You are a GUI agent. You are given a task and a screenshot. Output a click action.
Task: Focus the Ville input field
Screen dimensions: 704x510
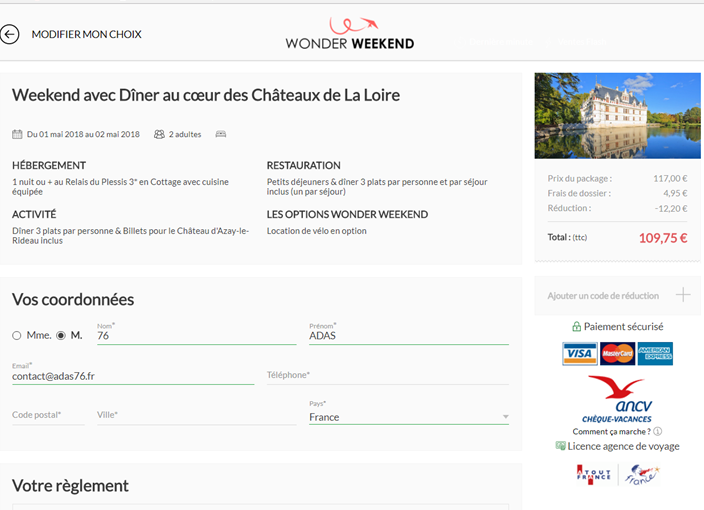coord(197,415)
